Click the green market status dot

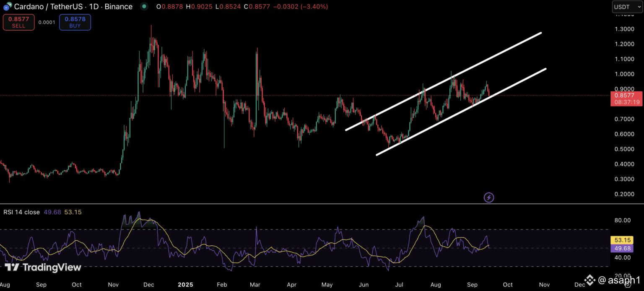tap(144, 6)
